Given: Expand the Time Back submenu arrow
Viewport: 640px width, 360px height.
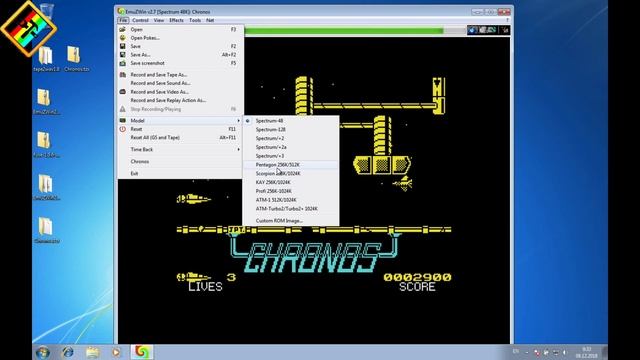Looking at the screenshot, I should (238, 149).
